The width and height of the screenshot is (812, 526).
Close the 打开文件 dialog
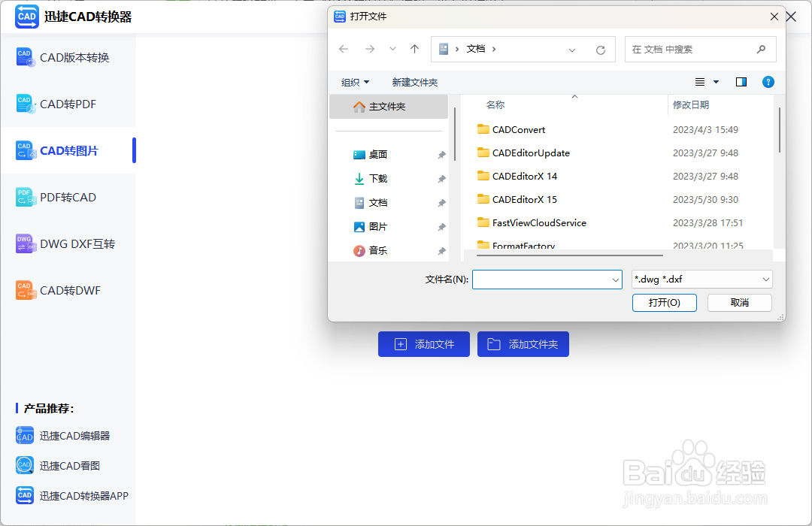[x=774, y=17]
